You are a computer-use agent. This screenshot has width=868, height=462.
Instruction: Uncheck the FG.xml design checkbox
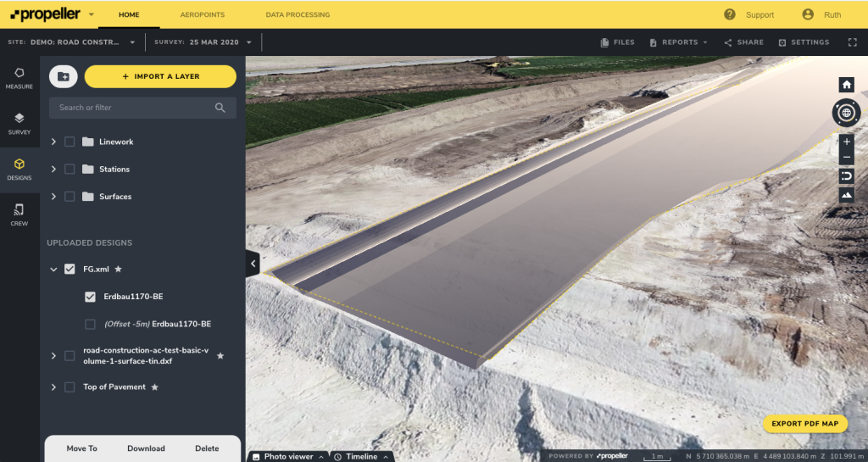[x=70, y=270]
